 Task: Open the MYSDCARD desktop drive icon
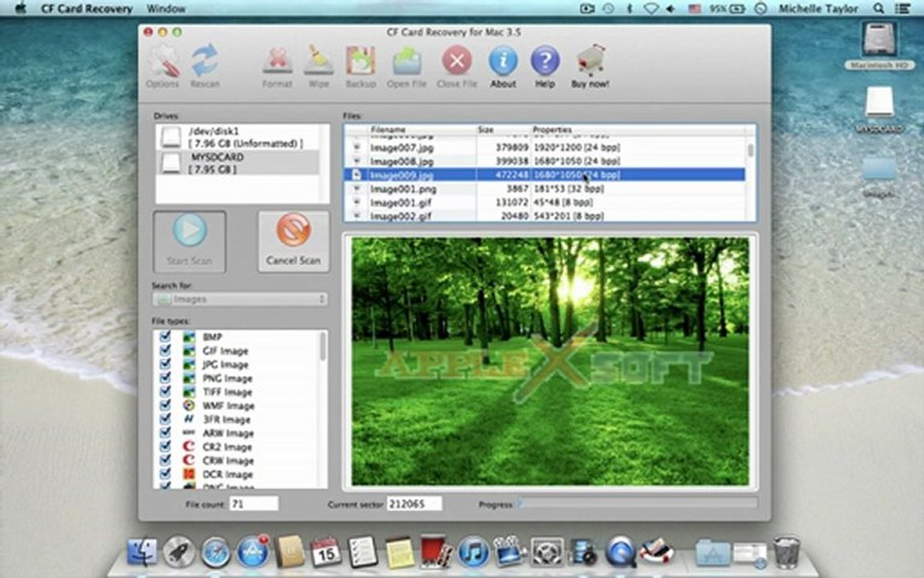coord(878,110)
